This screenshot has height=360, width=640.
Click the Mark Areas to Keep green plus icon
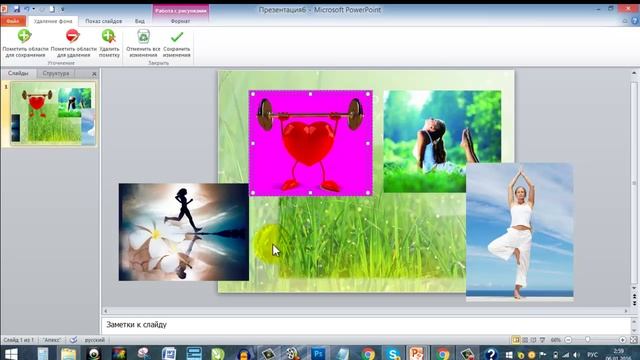pos(24,36)
